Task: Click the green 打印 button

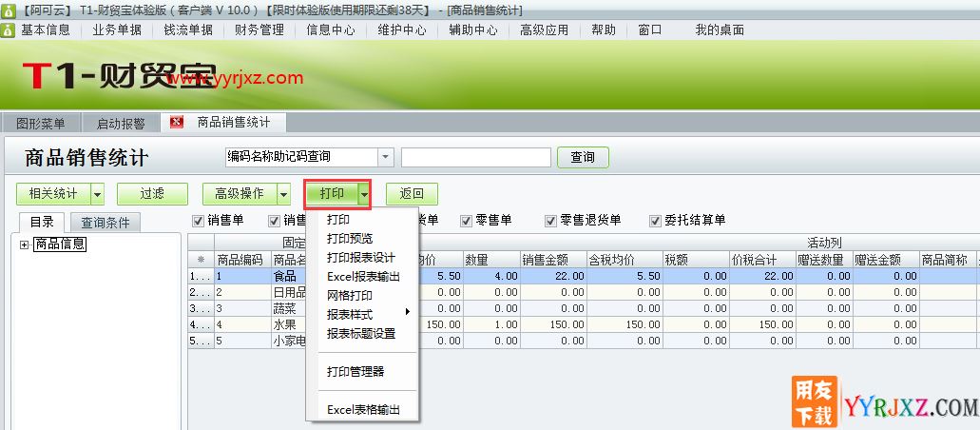Action: tap(332, 194)
